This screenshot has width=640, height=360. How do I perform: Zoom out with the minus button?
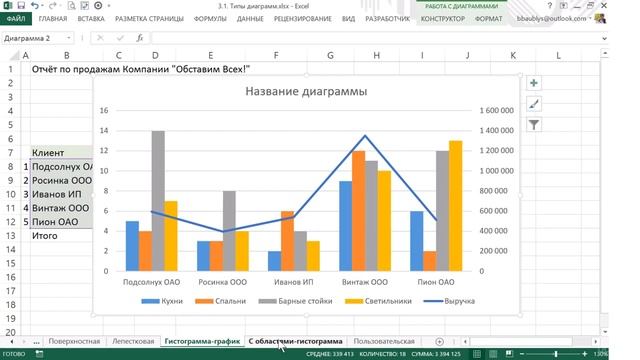click(x=522, y=354)
